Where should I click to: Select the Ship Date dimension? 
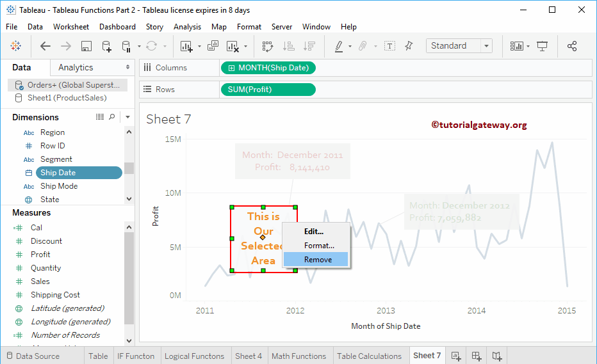click(79, 173)
